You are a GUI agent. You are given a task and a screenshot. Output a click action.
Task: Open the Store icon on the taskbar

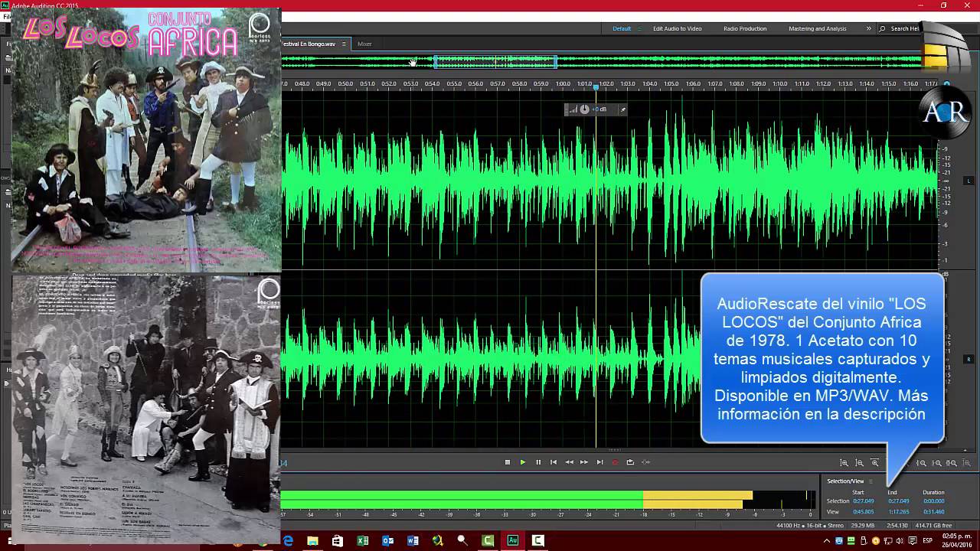[x=338, y=541]
